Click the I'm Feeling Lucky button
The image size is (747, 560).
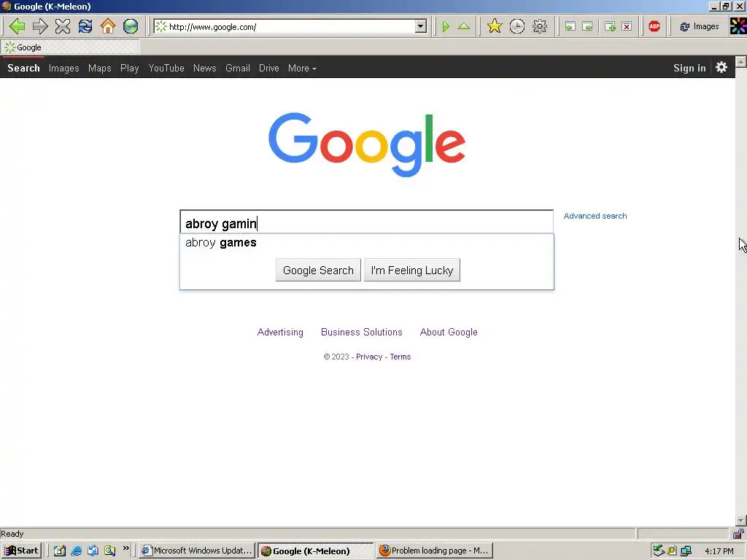point(412,270)
